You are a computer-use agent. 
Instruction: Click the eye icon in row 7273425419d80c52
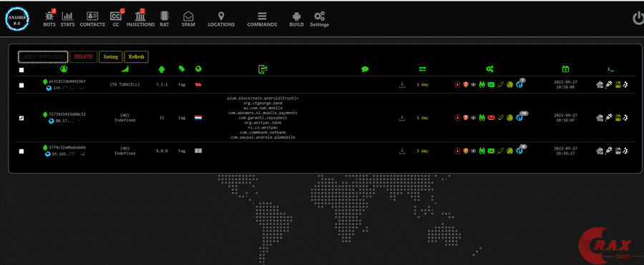[x=473, y=118]
